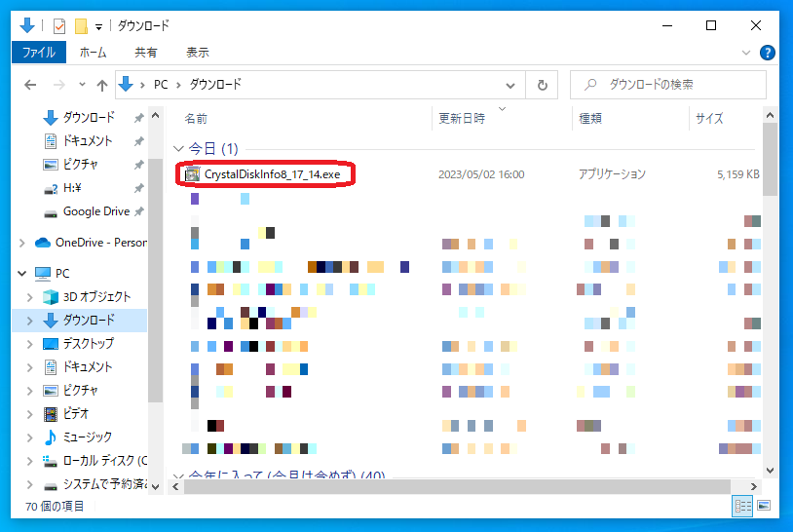This screenshot has width=793, height=532.
Task: Expand the OneDrive node
Action: [x=21, y=243]
